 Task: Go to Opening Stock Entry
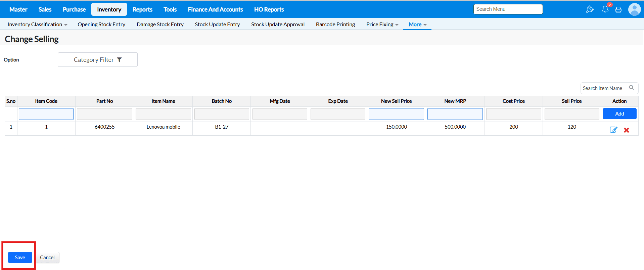point(101,25)
